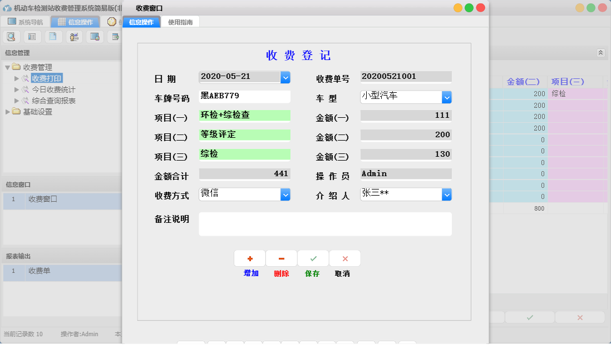Open the 介绍人 dropdown showing 张三**

(x=447, y=194)
